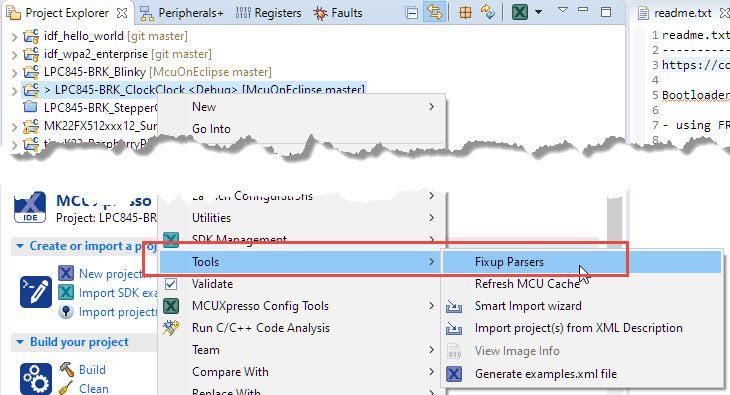
Task: Select idf_wpa2_enterprise project row
Action: point(128,54)
